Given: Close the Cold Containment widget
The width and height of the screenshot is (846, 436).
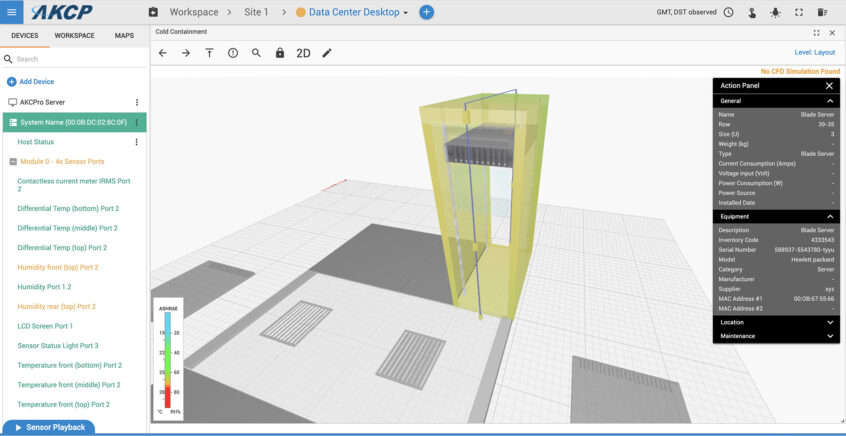Looking at the screenshot, I should 832,32.
